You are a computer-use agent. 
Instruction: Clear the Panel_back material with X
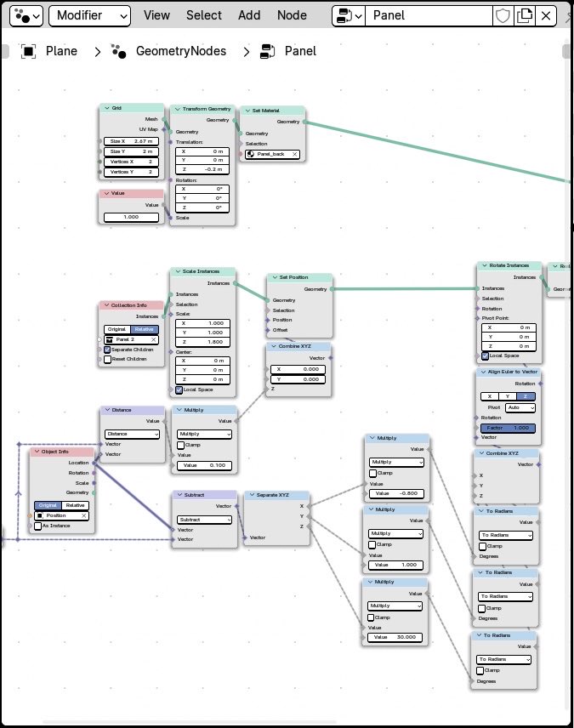coord(294,154)
